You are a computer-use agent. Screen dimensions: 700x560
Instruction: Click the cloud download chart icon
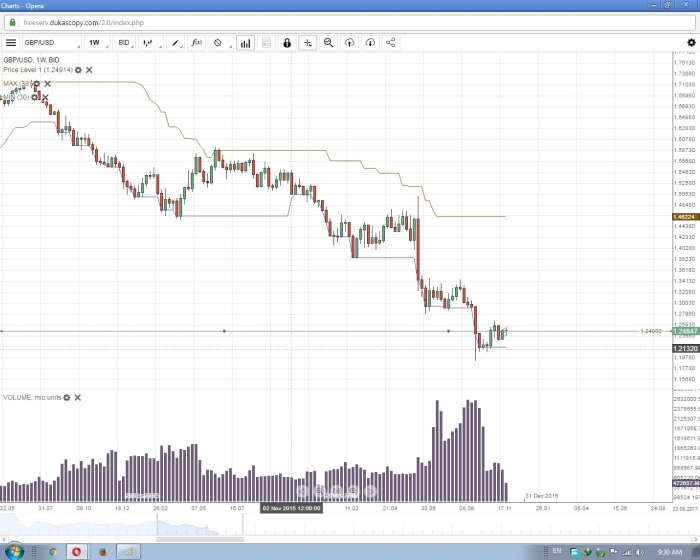coord(370,43)
